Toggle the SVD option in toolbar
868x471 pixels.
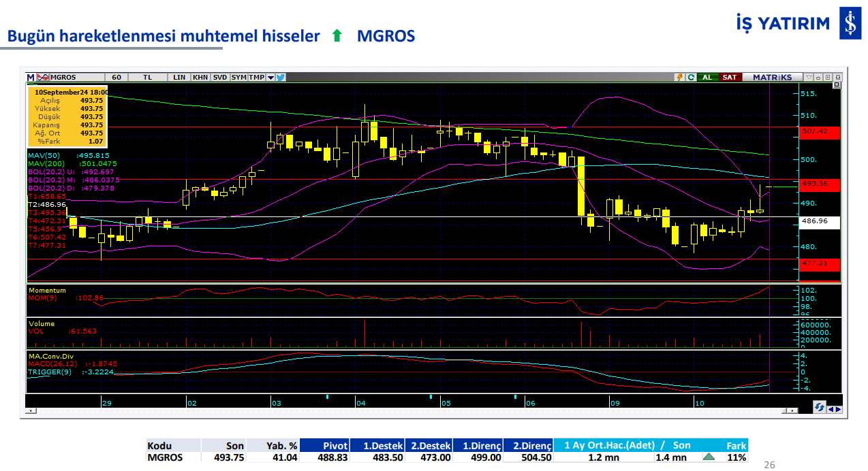coord(219,78)
